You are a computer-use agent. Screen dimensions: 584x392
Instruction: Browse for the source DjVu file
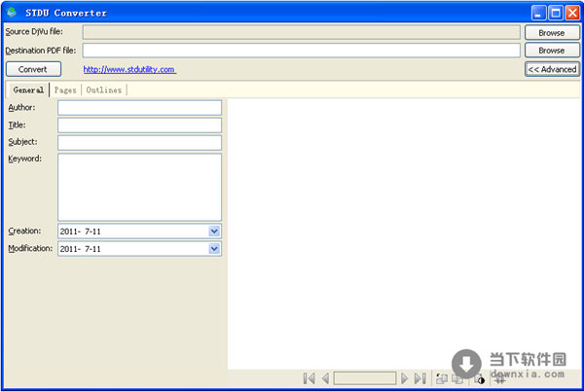(x=552, y=33)
